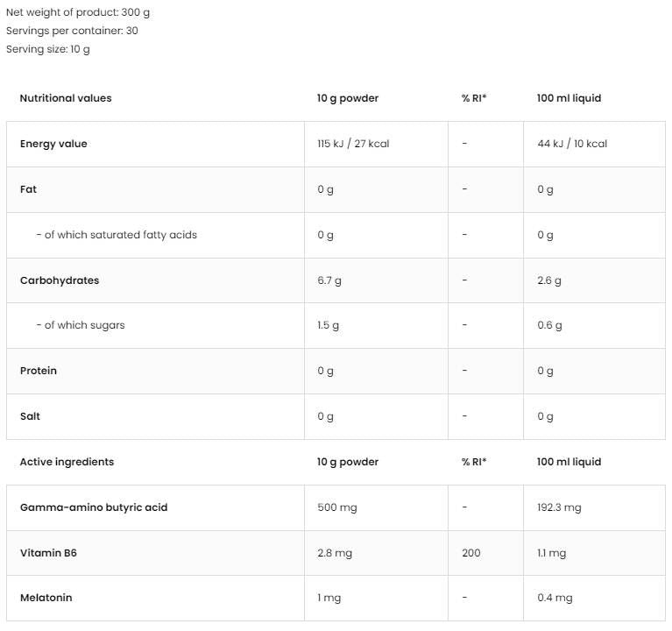Click the 44 kJ / 10 kcal value

[x=571, y=144]
